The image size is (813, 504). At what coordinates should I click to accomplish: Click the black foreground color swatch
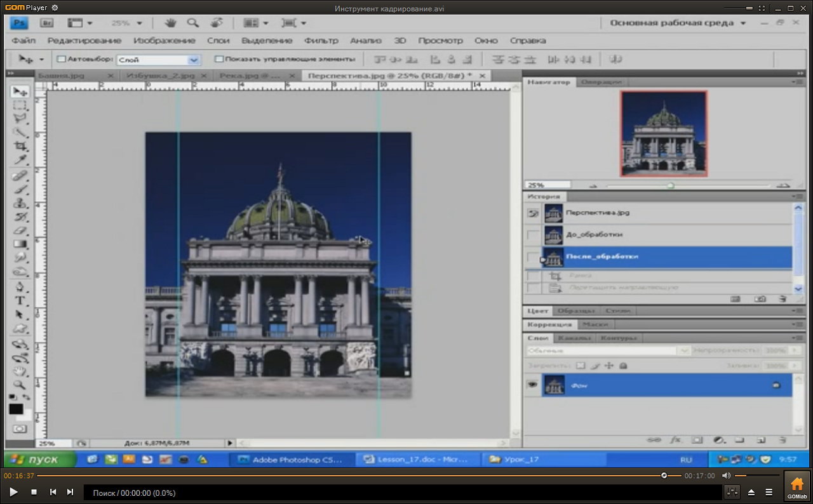(16, 409)
